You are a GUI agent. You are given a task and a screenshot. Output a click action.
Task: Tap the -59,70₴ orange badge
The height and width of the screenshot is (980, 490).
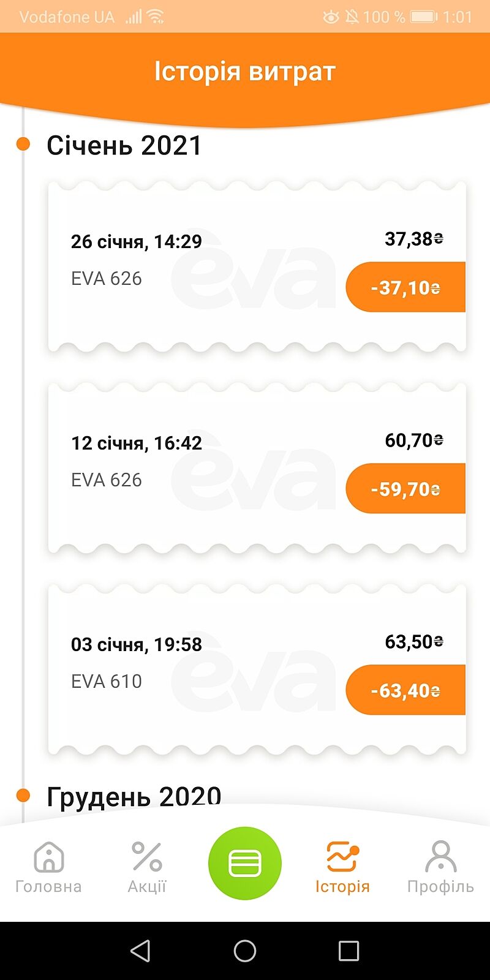405,489
